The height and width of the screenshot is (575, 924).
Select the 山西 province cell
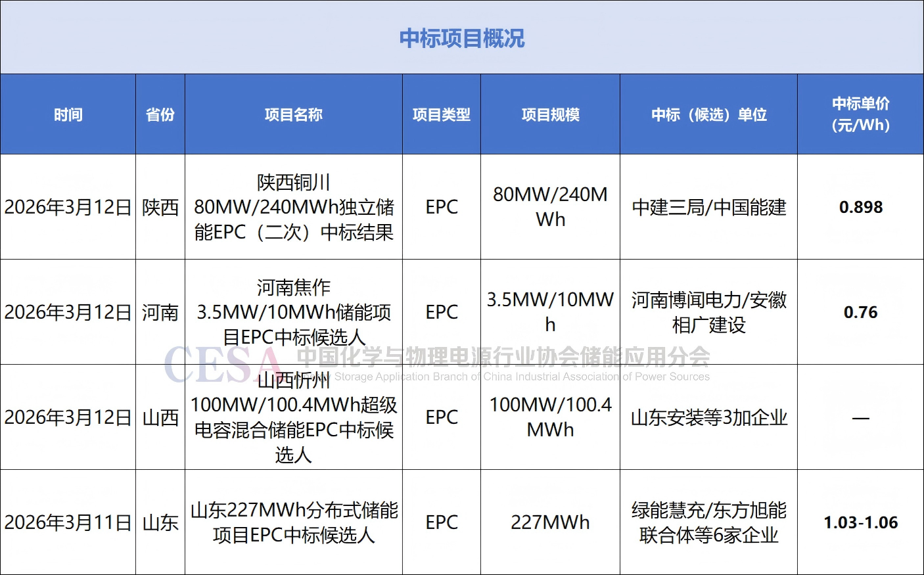[160, 417]
